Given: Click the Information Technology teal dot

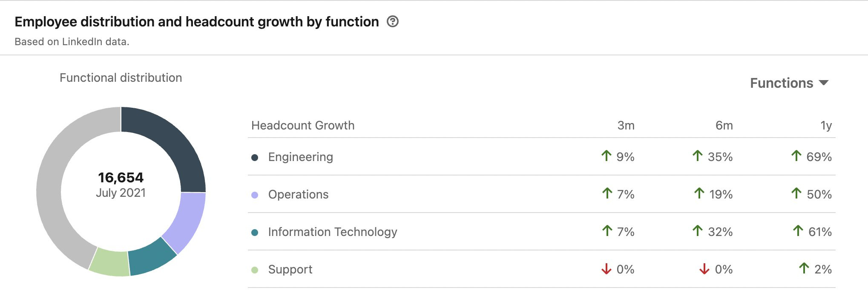Looking at the screenshot, I should tap(255, 233).
